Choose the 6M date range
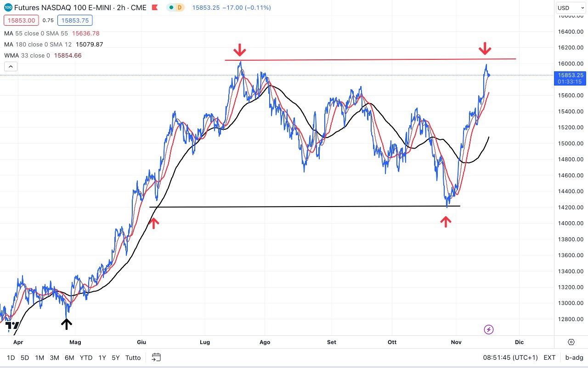Image resolution: width=588 pixels, height=368 pixels. click(69, 357)
